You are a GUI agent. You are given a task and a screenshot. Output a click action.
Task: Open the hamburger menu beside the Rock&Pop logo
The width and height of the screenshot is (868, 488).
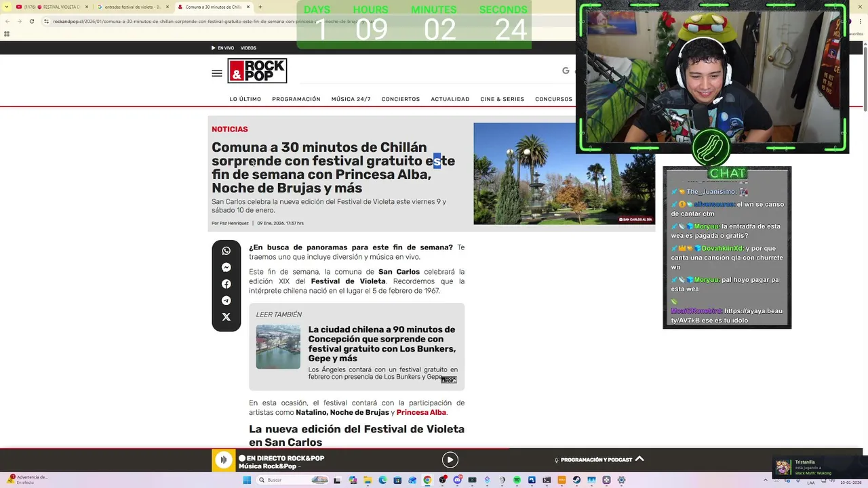coord(217,73)
